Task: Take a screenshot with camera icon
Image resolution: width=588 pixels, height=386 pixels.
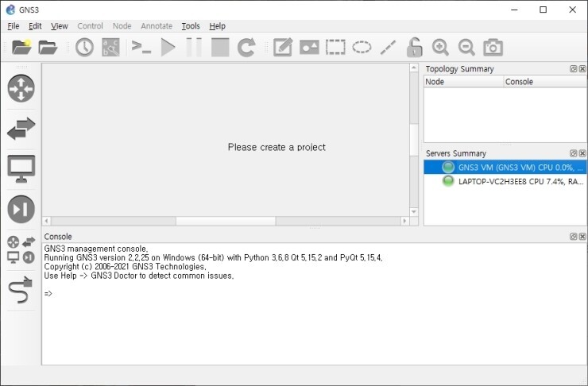Action: pyautogui.click(x=493, y=48)
